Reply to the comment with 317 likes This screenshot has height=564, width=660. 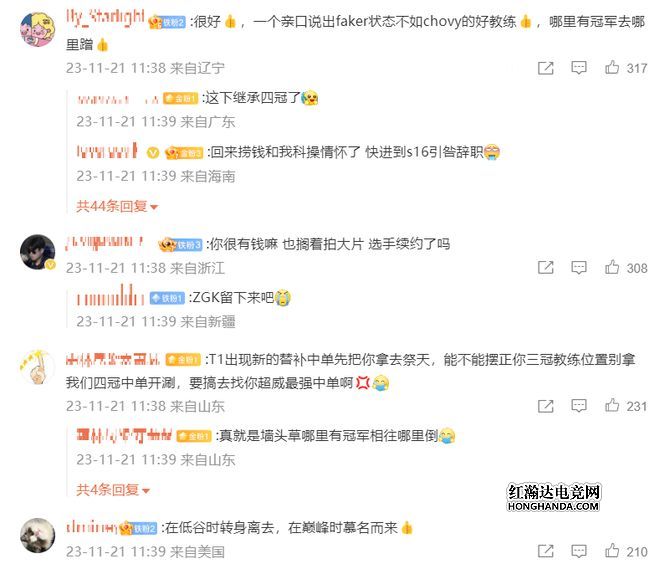tap(579, 68)
